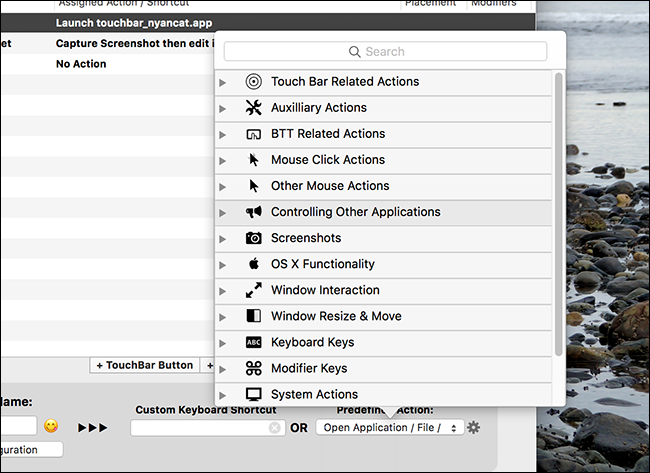Expand Controlling Other Applications disclosure triangle

click(x=223, y=213)
